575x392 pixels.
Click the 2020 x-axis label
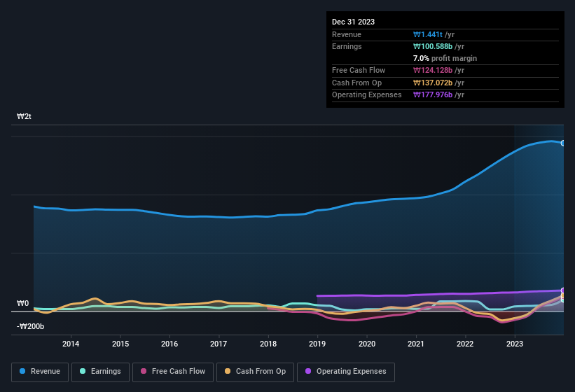coord(367,344)
